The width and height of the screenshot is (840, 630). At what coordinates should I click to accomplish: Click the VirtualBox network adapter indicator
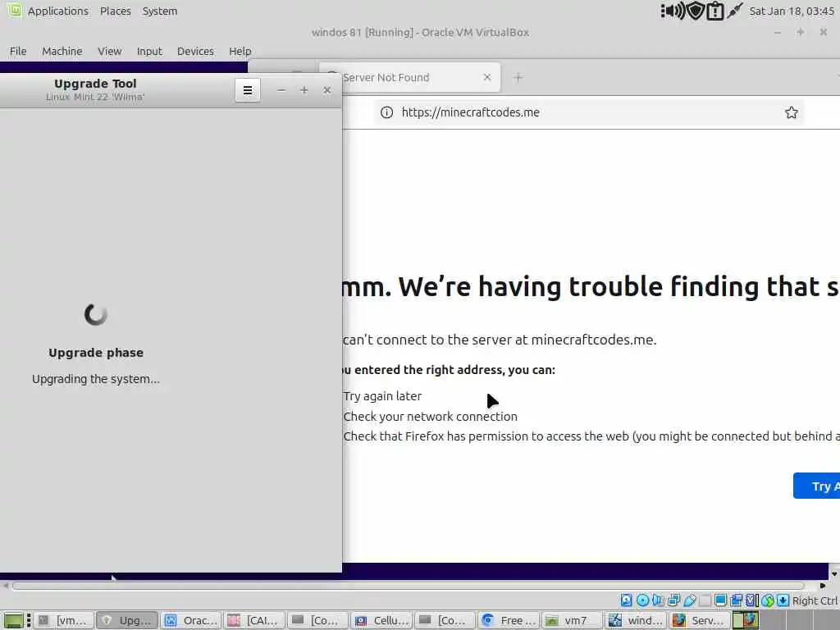(674, 600)
